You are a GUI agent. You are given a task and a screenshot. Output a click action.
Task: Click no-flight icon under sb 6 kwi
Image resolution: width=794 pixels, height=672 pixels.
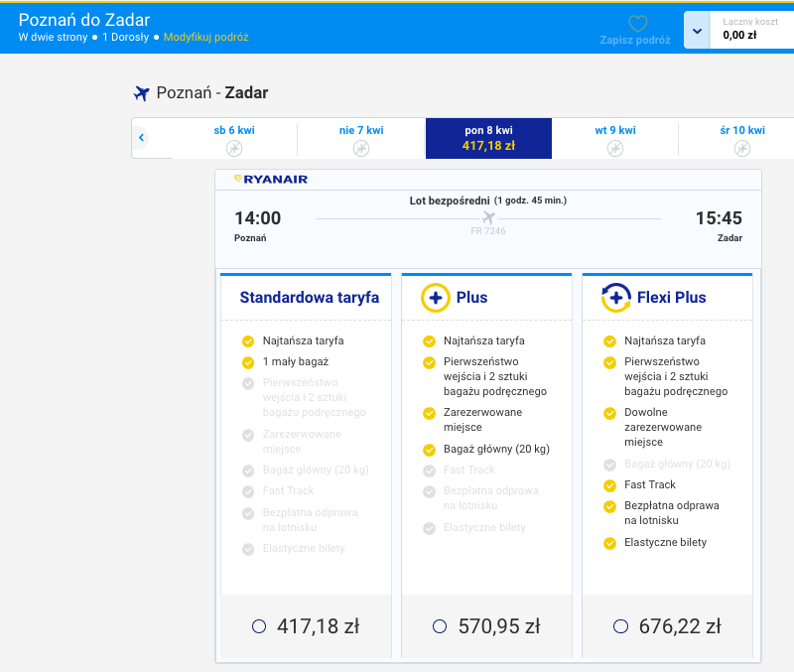(x=234, y=148)
